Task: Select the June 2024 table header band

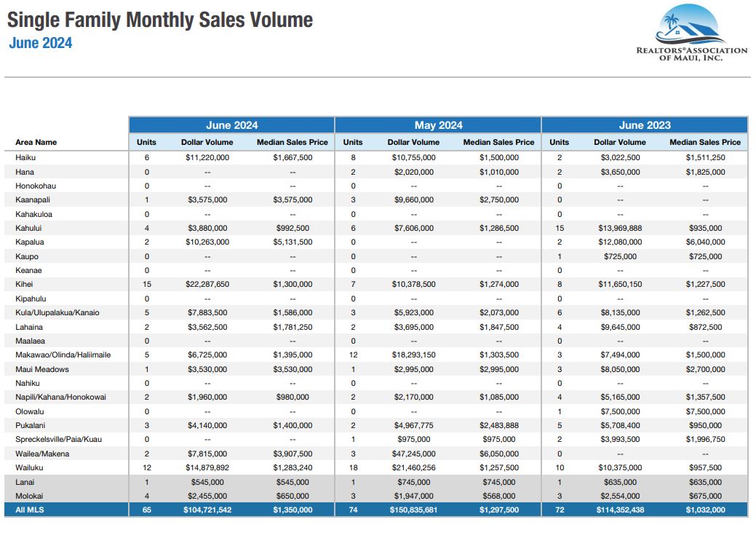Action: 231,125
